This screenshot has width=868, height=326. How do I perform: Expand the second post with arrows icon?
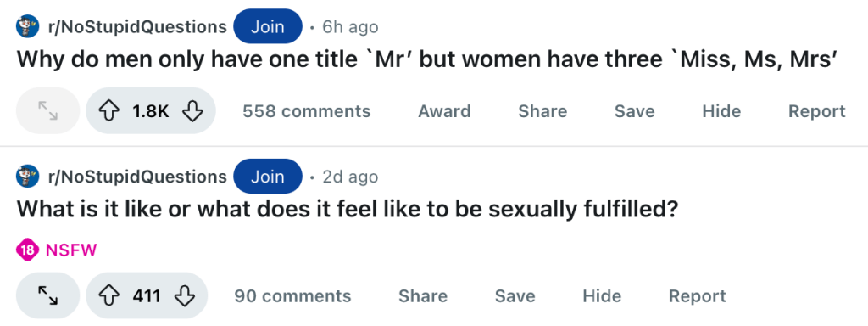[48, 295]
